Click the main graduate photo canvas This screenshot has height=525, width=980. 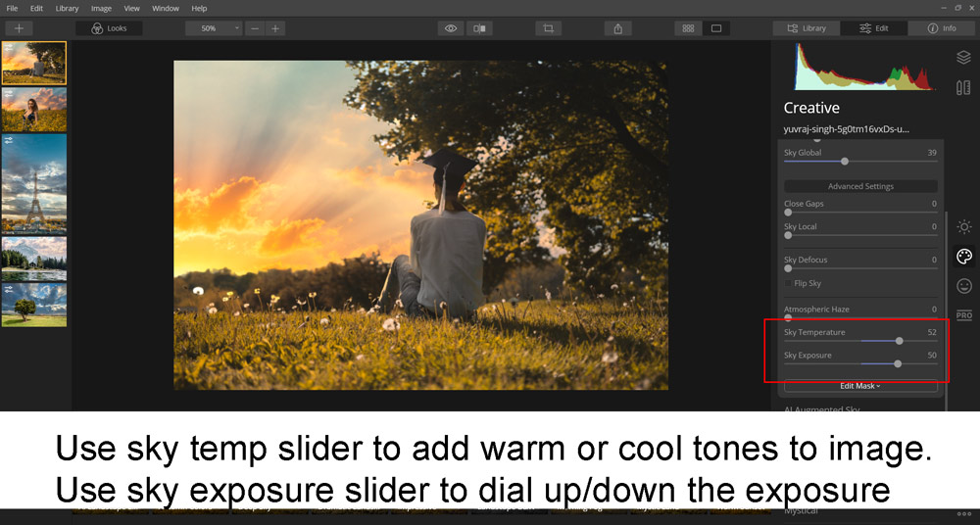click(x=420, y=225)
